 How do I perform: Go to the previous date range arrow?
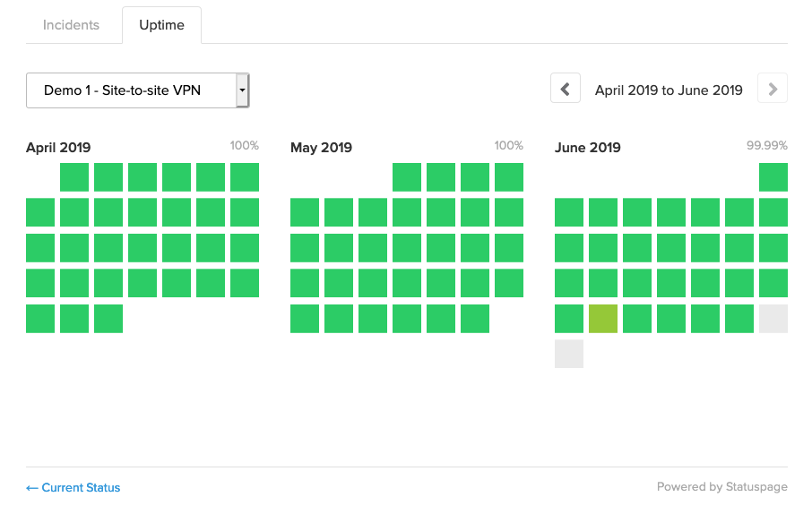click(566, 90)
